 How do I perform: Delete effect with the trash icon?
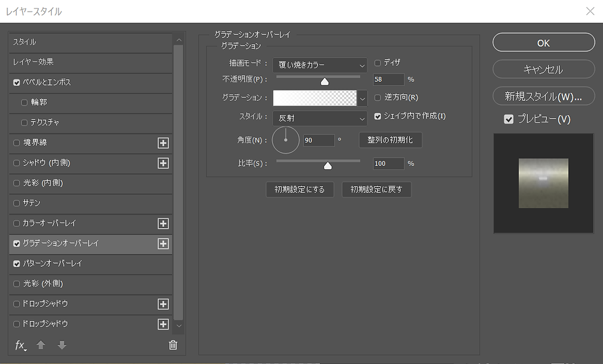coord(173,345)
